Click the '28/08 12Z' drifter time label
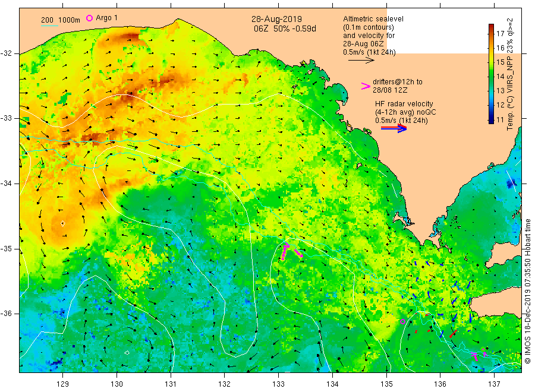 [x=390, y=90]
